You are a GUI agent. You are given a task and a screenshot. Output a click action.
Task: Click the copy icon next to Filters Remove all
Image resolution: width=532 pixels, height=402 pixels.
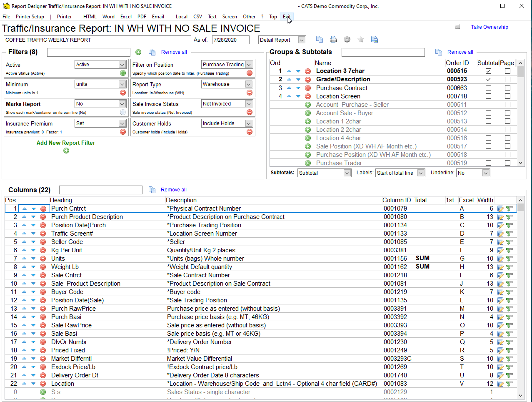pos(152,52)
